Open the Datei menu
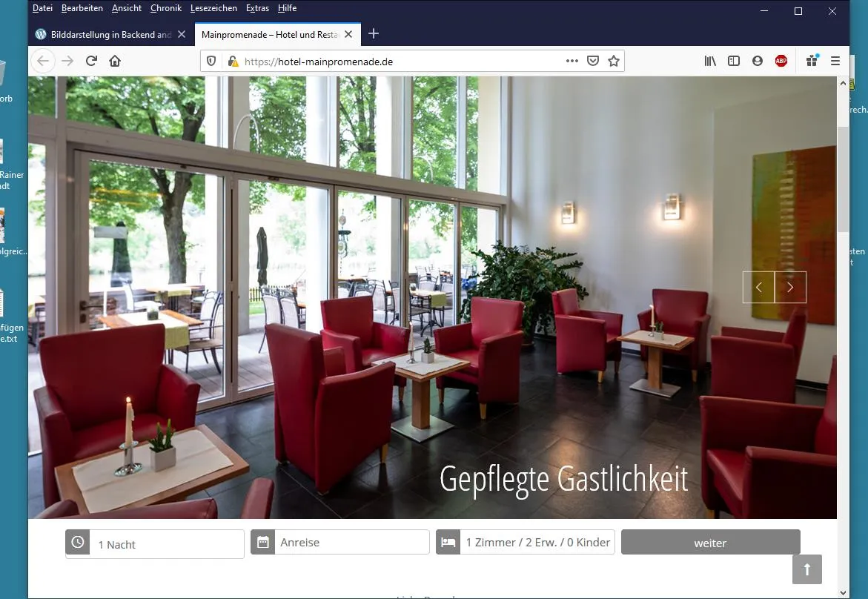The height and width of the screenshot is (599, 868). click(43, 8)
